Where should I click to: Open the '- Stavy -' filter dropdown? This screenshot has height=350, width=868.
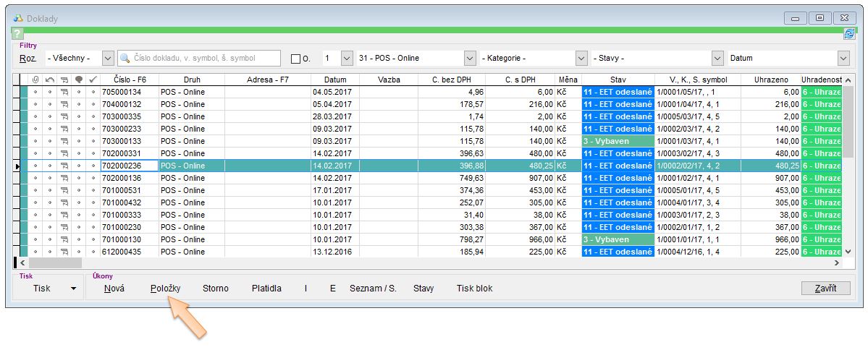717,59
